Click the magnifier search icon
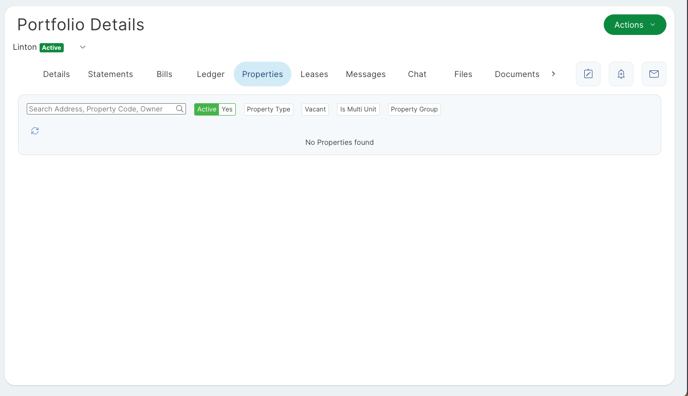 (180, 109)
